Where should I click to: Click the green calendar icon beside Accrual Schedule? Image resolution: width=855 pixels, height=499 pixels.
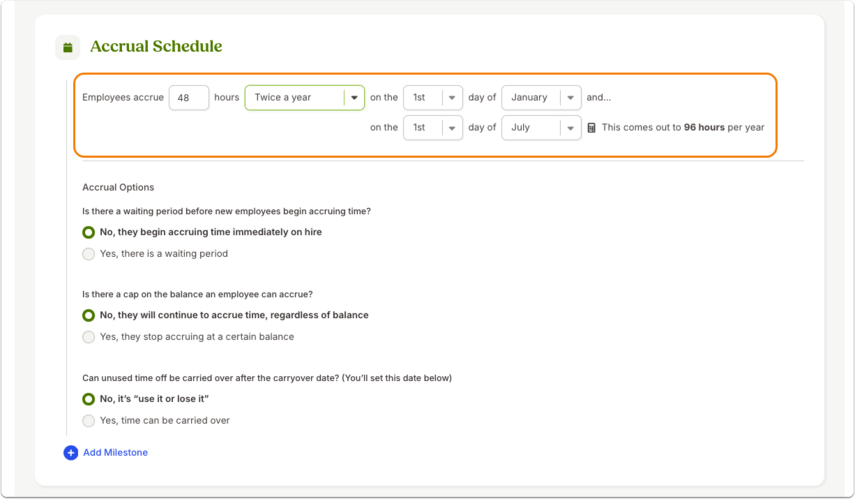click(x=68, y=47)
